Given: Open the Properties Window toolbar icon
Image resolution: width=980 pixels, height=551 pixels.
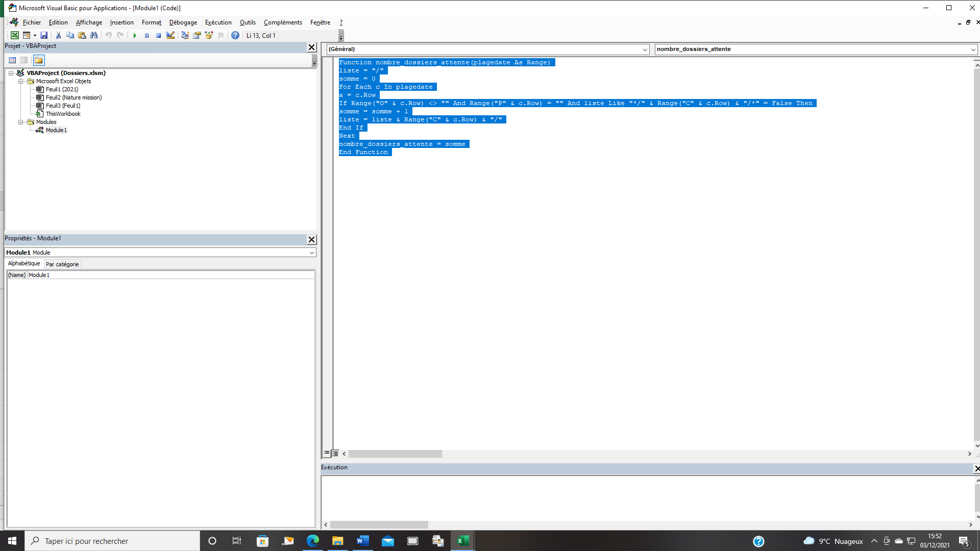Looking at the screenshot, I should click(197, 35).
